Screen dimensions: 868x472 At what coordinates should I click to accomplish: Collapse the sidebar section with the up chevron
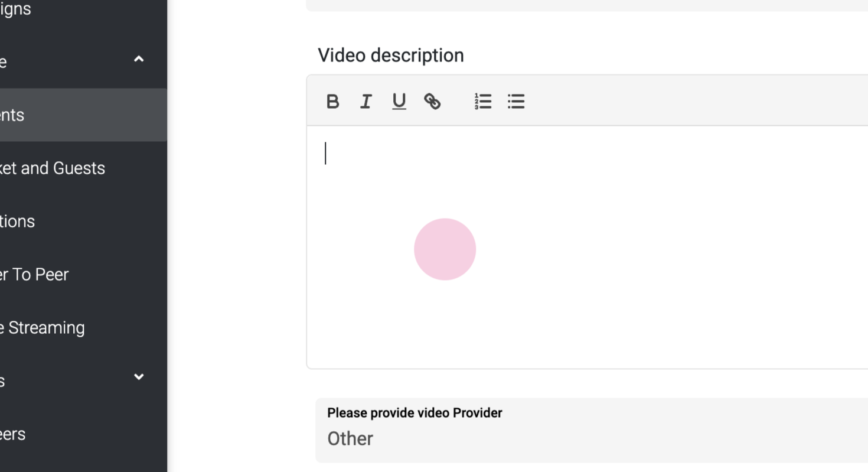(x=139, y=59)
